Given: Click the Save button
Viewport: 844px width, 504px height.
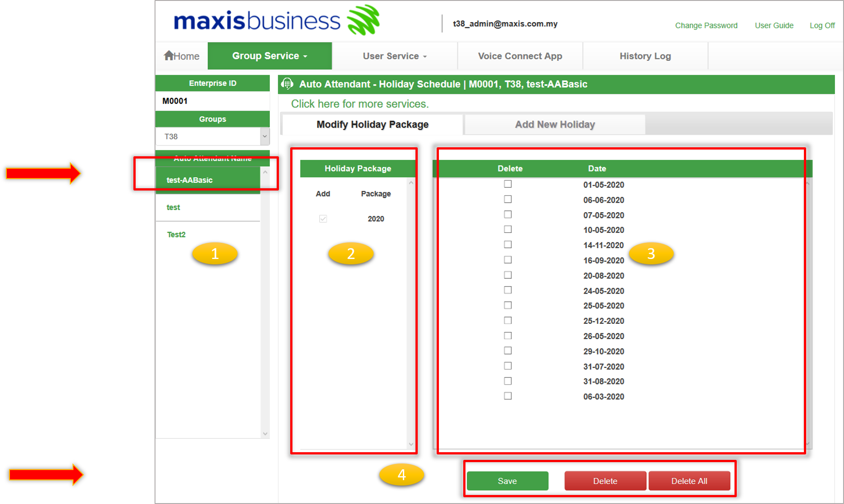Looking at the screenshot, I should click(507, 481).
